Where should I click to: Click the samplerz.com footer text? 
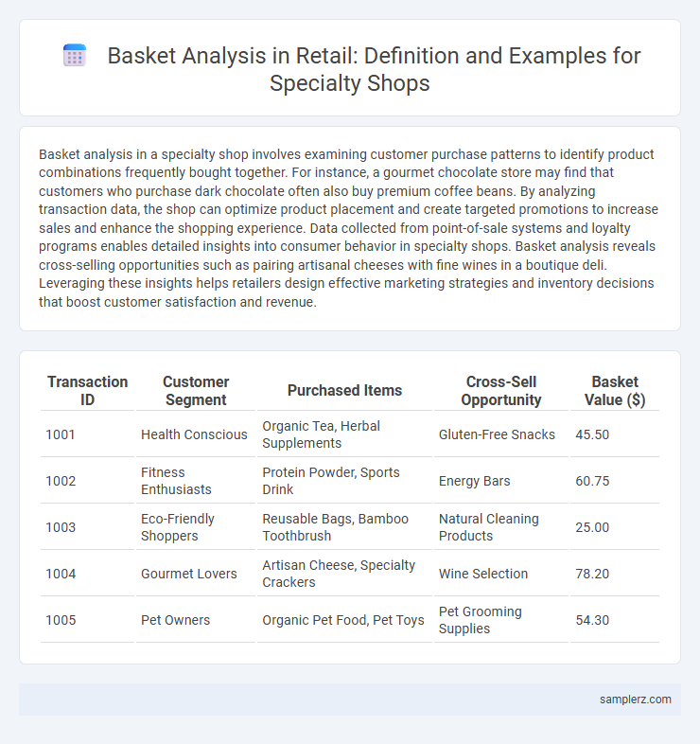point(635,700)
